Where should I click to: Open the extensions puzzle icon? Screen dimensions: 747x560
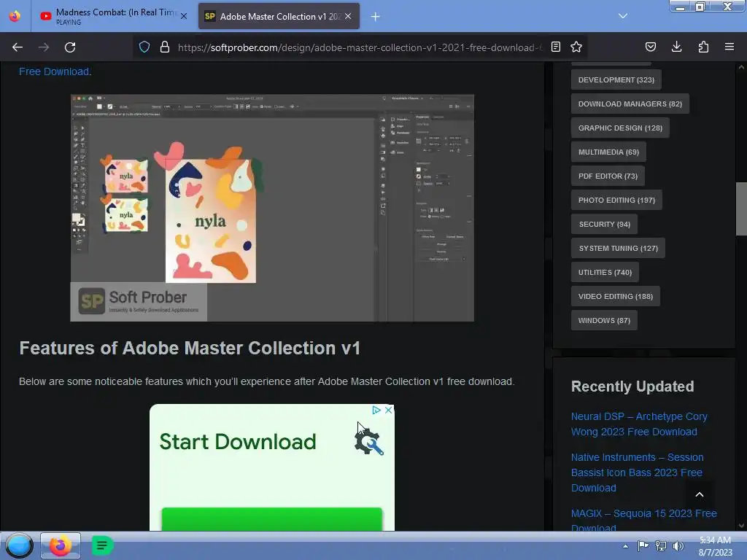click(x=703, y=47)
